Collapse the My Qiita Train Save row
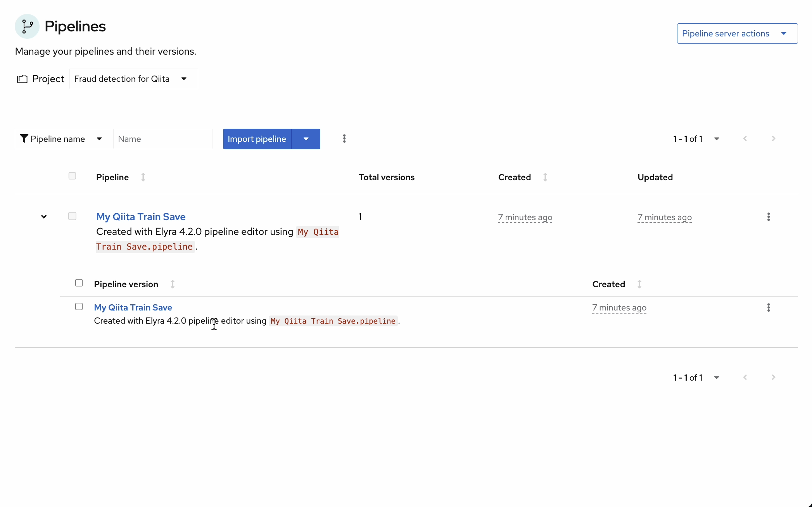Viewport: 812px width, 507px height. coord(44,217)
